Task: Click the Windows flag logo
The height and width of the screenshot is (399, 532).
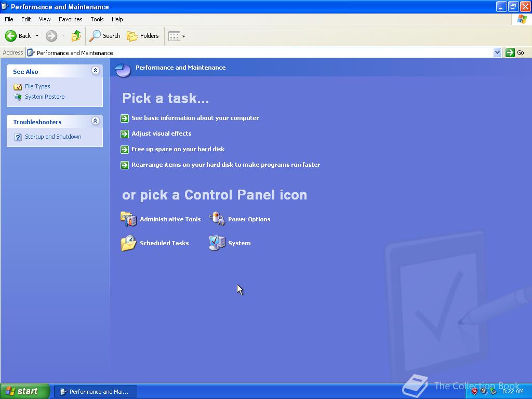Action: (522, 19)
